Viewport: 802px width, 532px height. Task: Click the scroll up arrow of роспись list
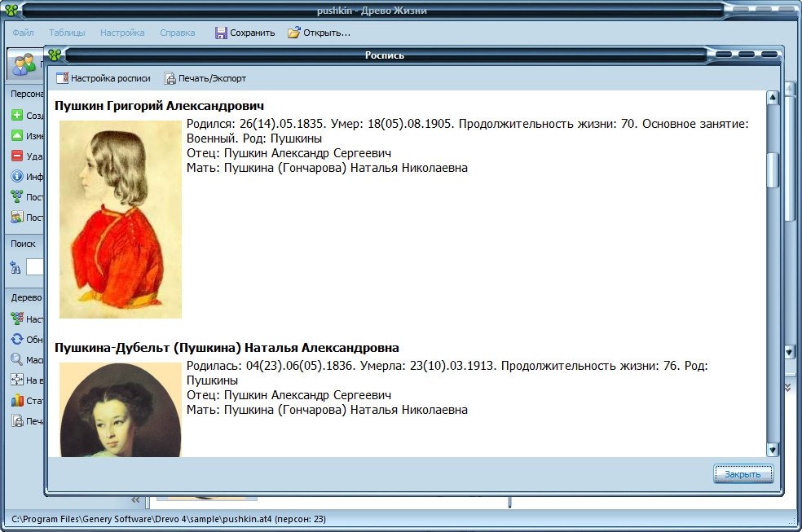[773, 97]
